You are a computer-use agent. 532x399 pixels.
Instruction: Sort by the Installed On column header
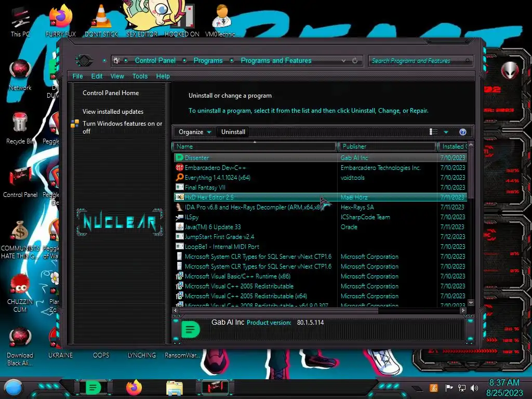click(453, 147)
